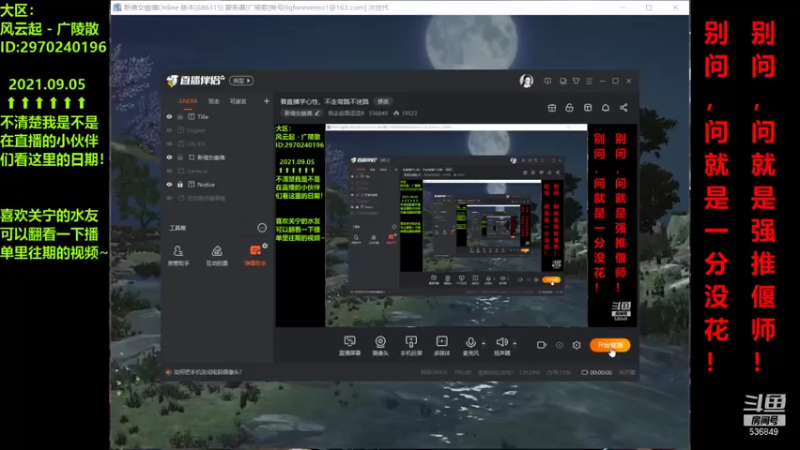Add mobile phone screen casting source
Viewport: 800px width, 450px height.
(411, 345)
